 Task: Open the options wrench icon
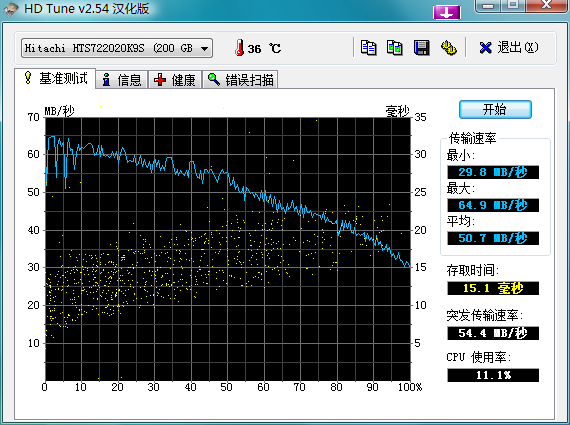[x=449, y=48]
